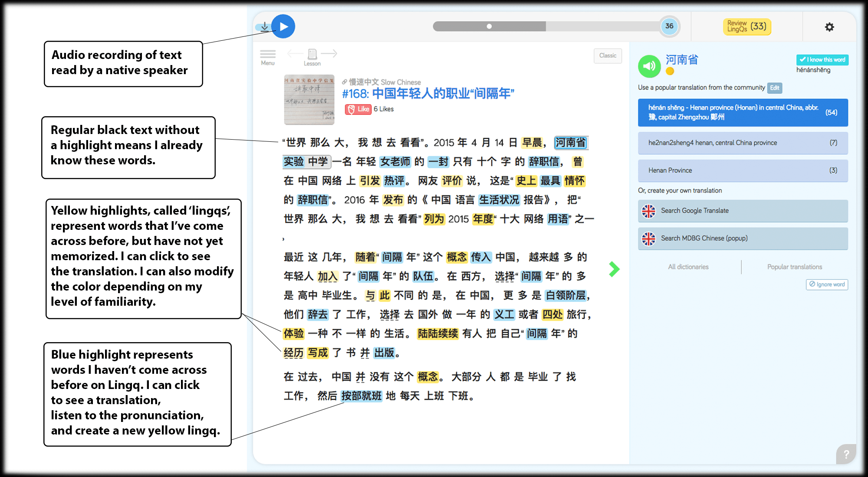This screenshot has height=477, width=868.
Task: Click the Lesson page icon
Action: click(312, 54)
